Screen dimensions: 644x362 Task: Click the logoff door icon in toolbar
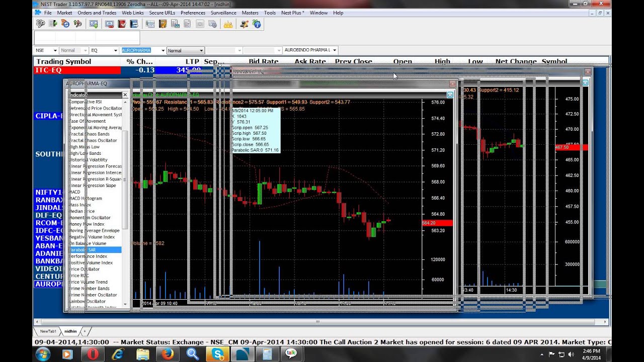[x=53, y=24]
